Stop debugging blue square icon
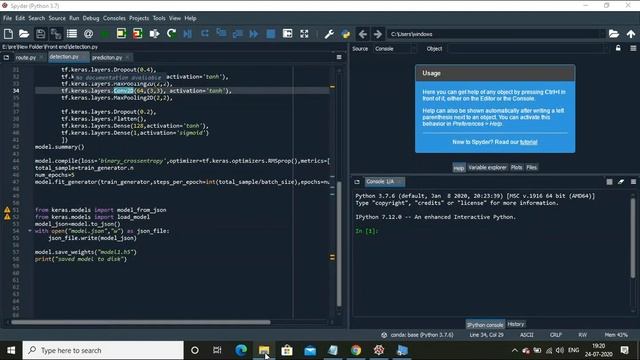 pos(271,34)
